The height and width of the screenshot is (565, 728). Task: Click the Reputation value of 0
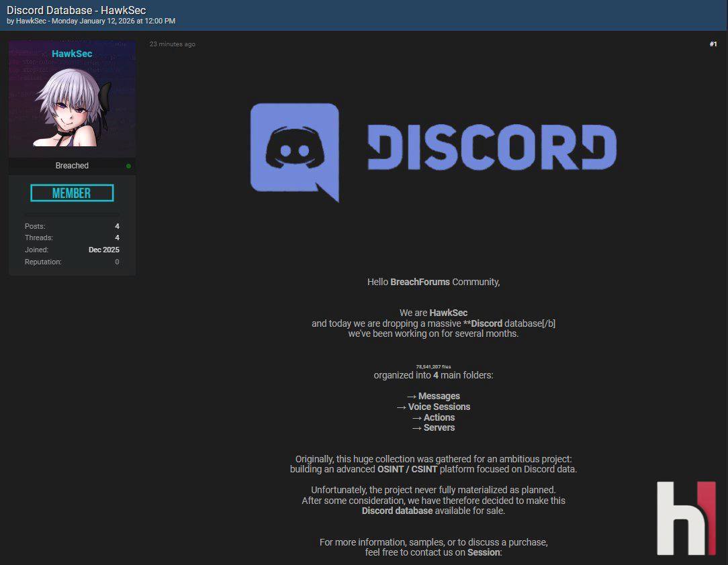point(117,262)
